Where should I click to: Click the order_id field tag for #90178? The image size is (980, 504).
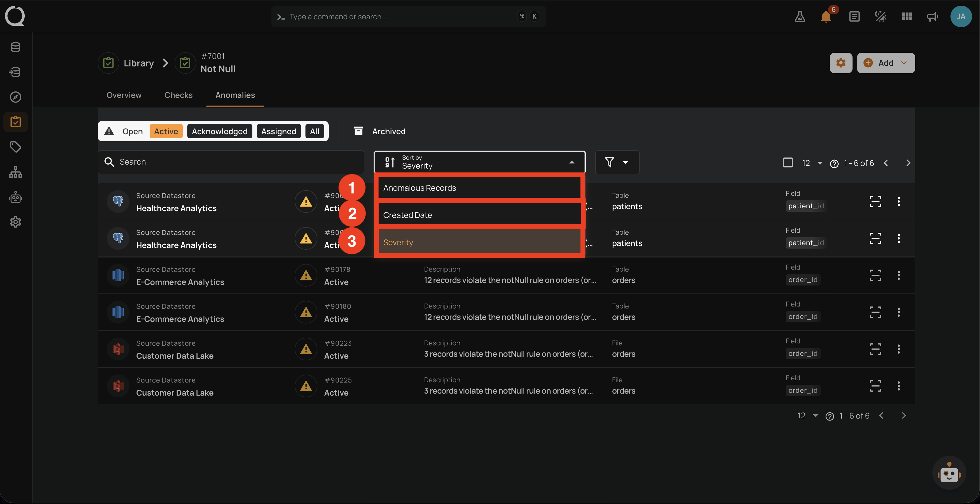pyautogui.click(x=803, y=280)
